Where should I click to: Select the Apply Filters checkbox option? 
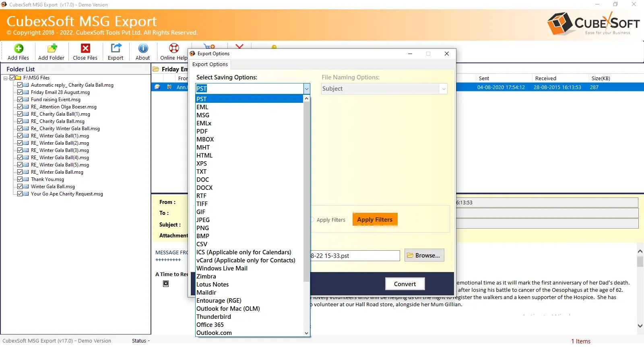(x=328, y=220)
